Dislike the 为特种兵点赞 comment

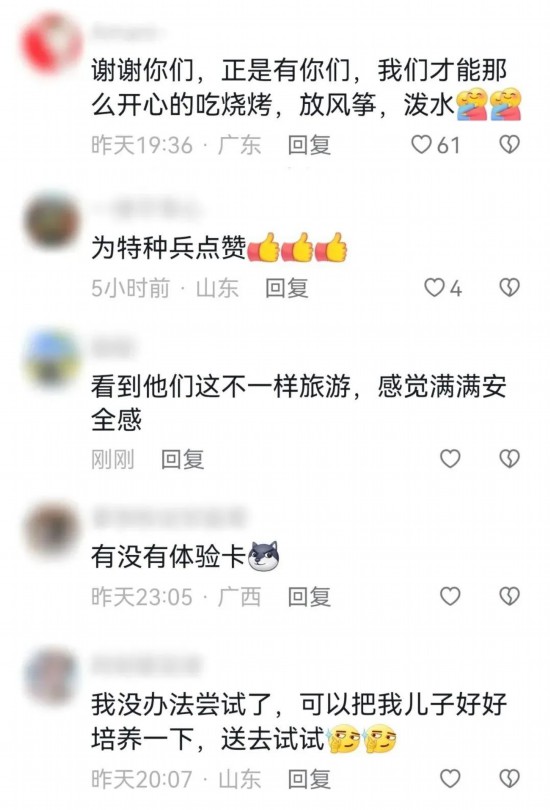(510, 288)
